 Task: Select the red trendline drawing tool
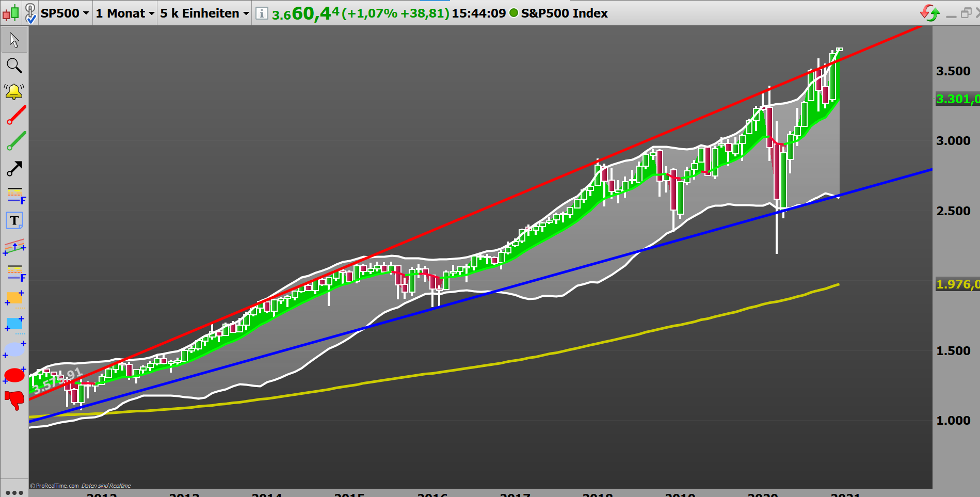(14, 116)
